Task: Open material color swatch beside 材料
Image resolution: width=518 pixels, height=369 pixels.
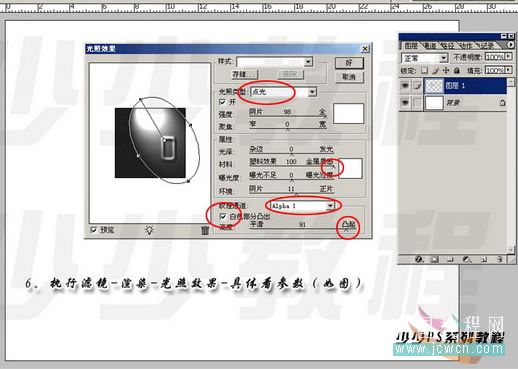Action: point(351,168)
